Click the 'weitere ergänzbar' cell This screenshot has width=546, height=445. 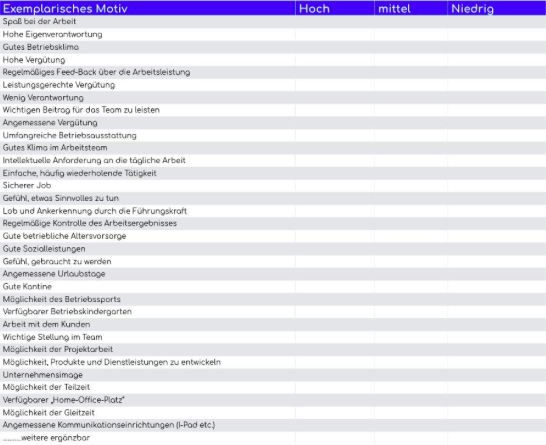coord(148,438)
